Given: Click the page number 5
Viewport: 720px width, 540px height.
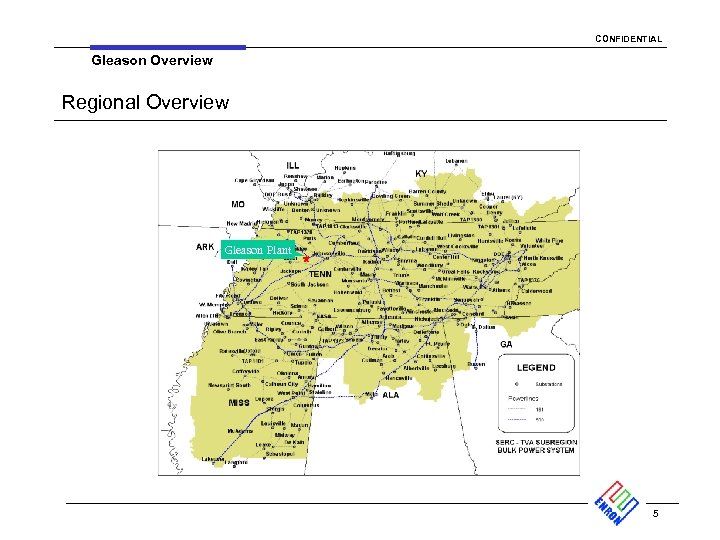Looking at the screenshot, I should [x=656, y=513].
